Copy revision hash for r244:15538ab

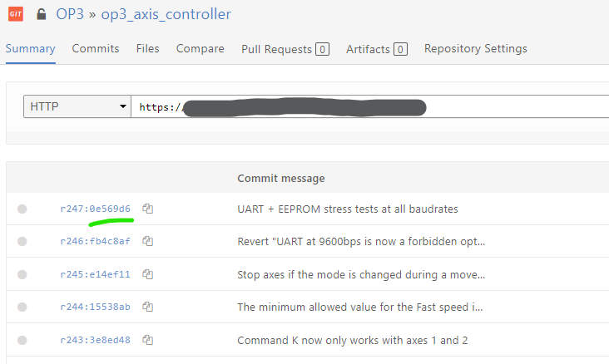(x=147, y=307)
